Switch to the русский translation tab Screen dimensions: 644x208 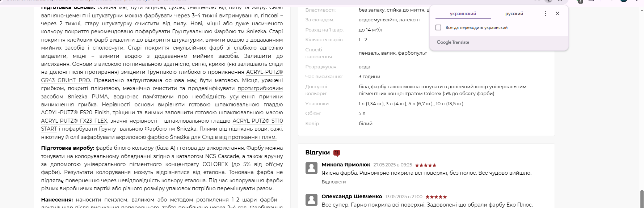click(514, 13)
